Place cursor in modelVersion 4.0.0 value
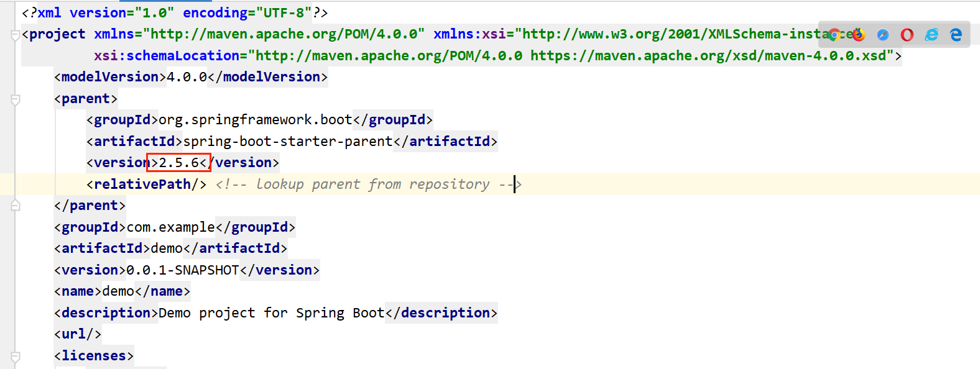 point(187,77)
